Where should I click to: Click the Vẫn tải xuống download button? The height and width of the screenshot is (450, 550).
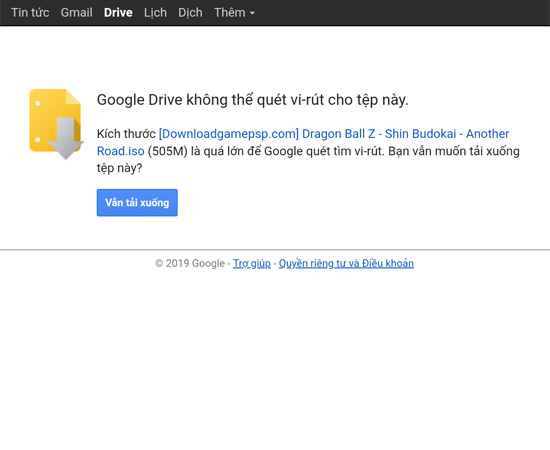point(137,203)
